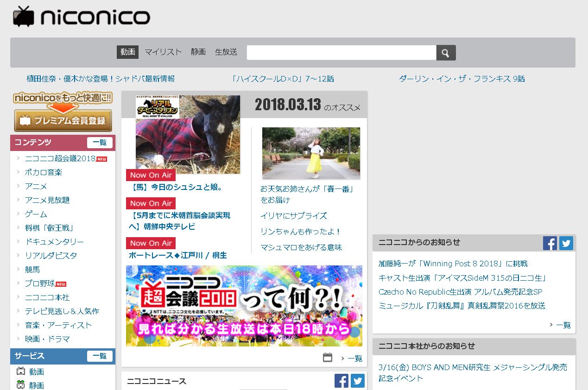
Task: Open 音楽・アーティスト in contents list
Action: coord(58,325)
